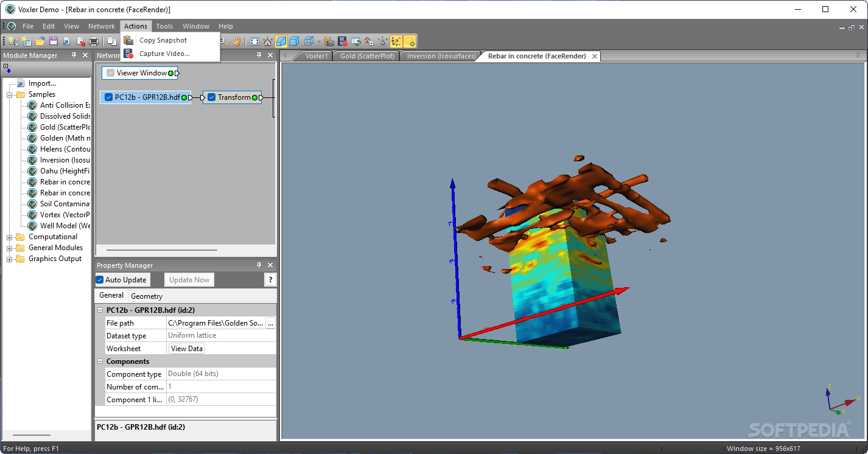Click the purple Save disk icon
This screenshot has width=868, height=454.
53,41
